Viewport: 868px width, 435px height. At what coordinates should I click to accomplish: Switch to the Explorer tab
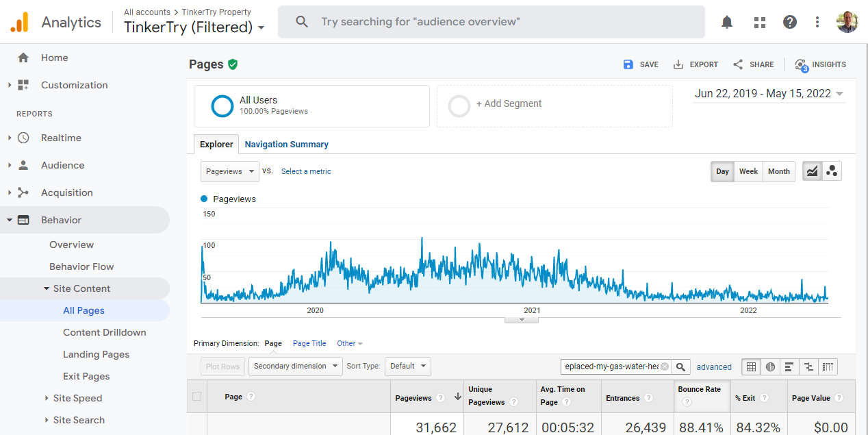coord(216,145)
